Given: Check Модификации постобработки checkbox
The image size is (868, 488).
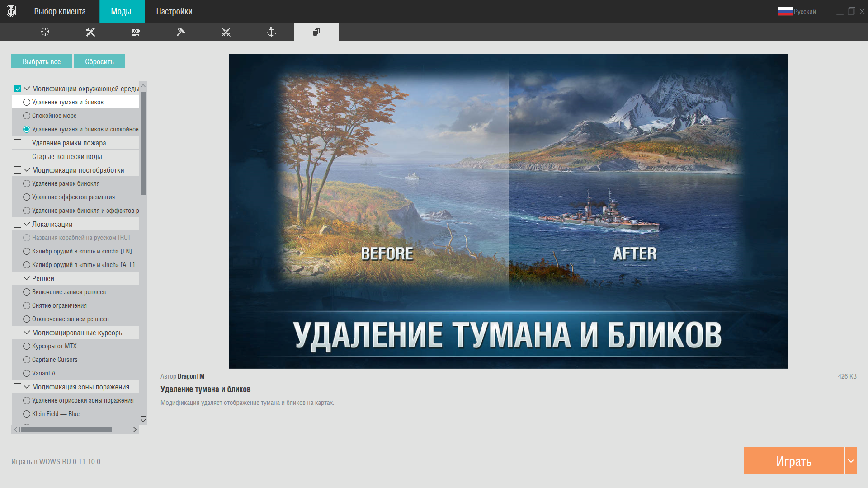Looking at the screenshot, I should (x=18, y=170).
